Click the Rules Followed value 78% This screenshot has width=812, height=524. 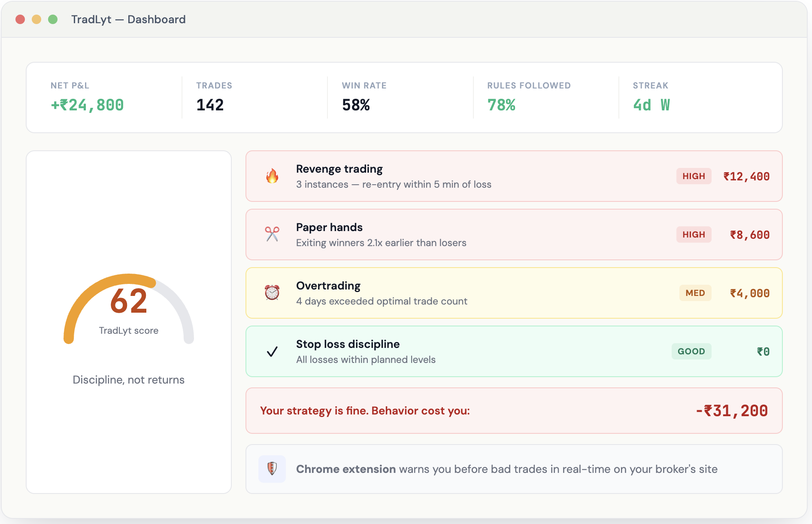point(501,105)
